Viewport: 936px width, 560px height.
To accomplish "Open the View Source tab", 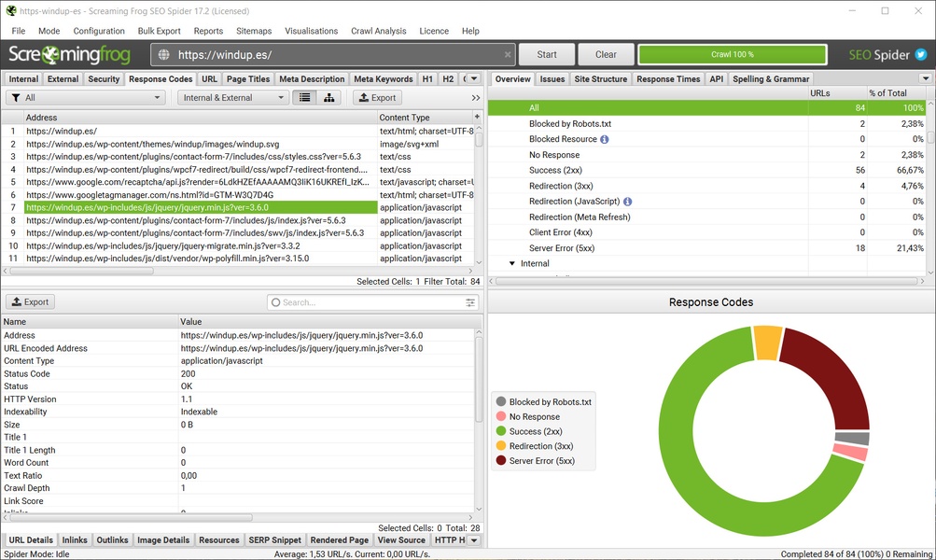I will coord(401,540).
